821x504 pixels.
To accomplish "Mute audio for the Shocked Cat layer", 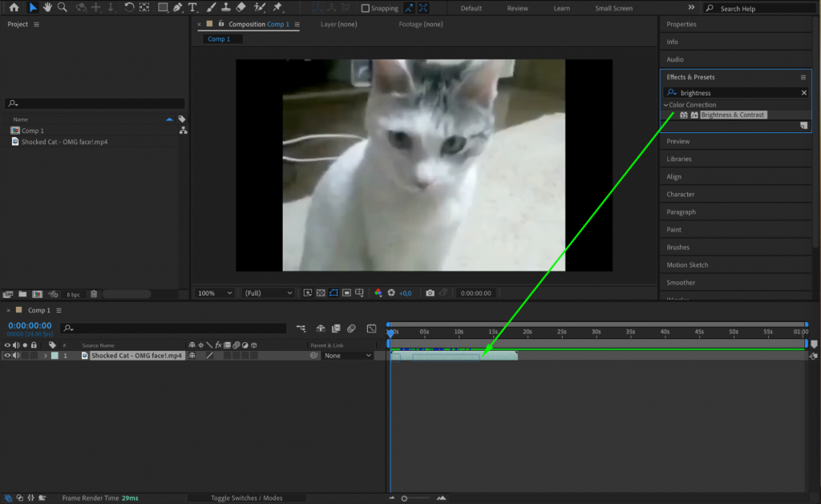I will pyautogui.click(x=17, y=356).
